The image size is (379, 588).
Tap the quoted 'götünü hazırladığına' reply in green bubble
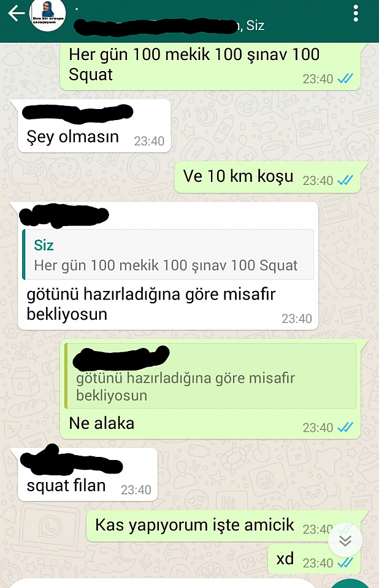pyautogui.click(x=210, y=376)
